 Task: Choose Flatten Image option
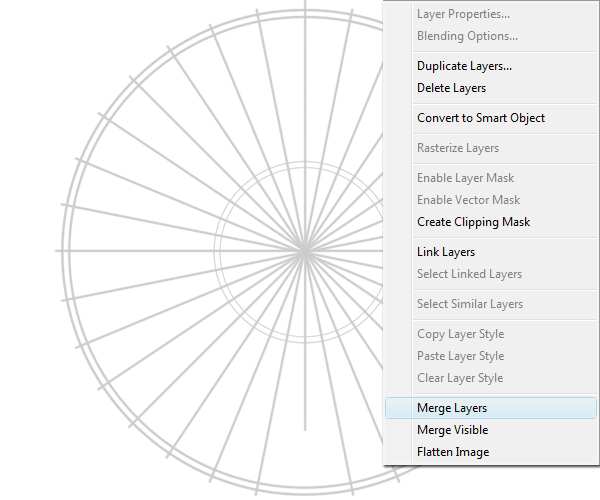point(453,452)
